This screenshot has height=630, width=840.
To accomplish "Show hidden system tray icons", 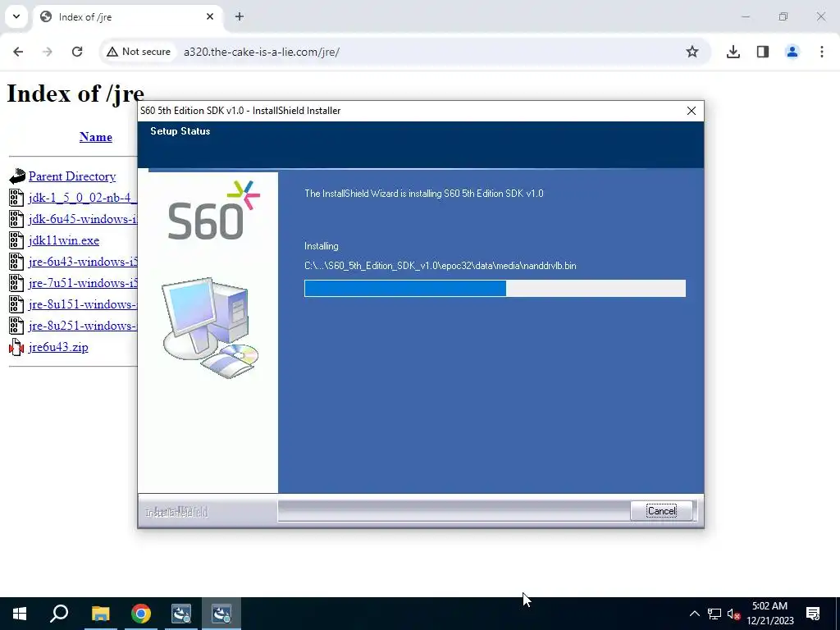I will [x=694, y=614].
